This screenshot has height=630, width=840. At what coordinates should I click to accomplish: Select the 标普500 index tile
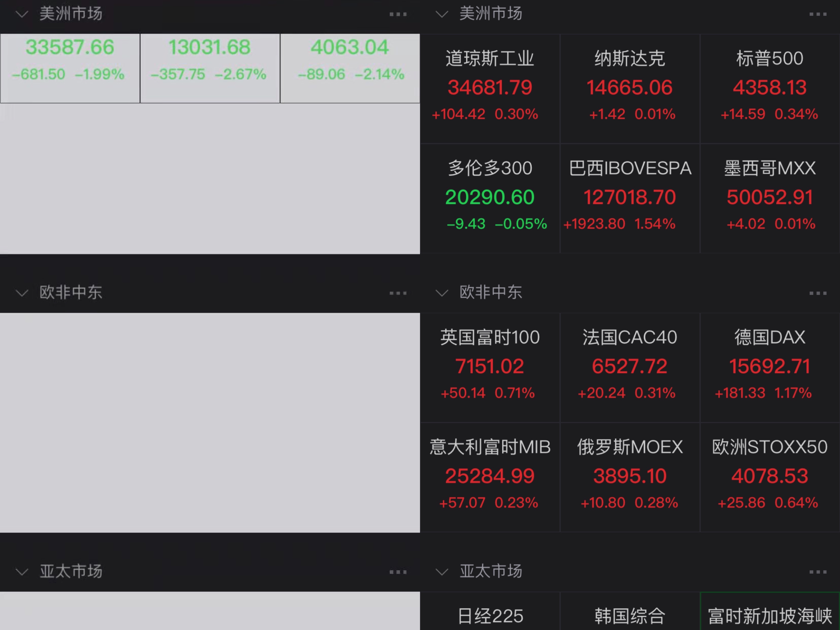[770, 88]
